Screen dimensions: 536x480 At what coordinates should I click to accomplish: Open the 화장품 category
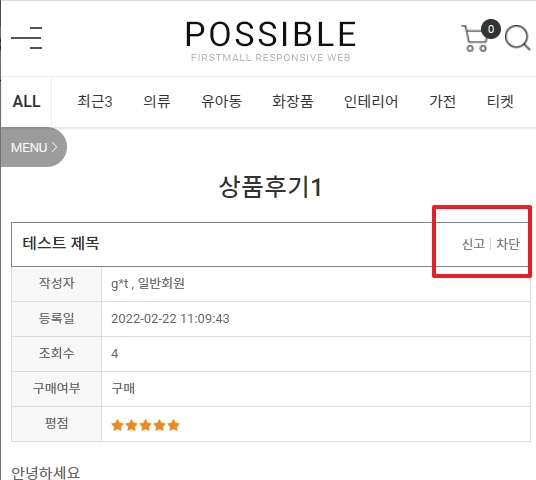click(x=293, y=102)
